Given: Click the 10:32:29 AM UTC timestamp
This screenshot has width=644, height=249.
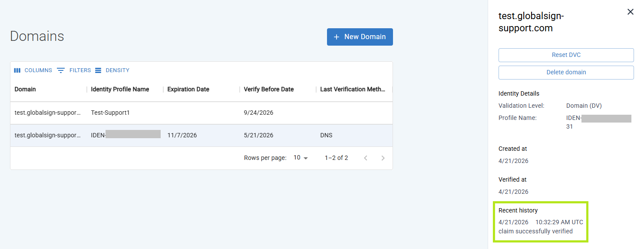Looking at the screenshot, I should pos(559,222).
